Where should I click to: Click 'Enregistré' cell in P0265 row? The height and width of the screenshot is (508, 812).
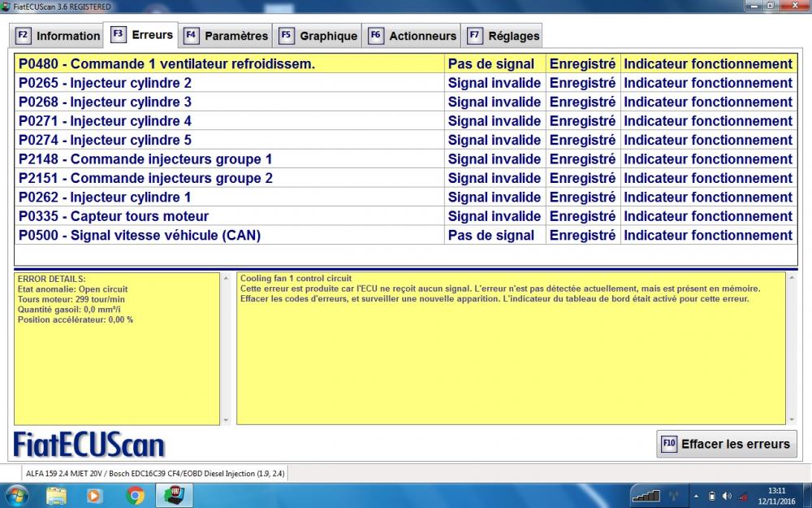click(x=582, y=83)
